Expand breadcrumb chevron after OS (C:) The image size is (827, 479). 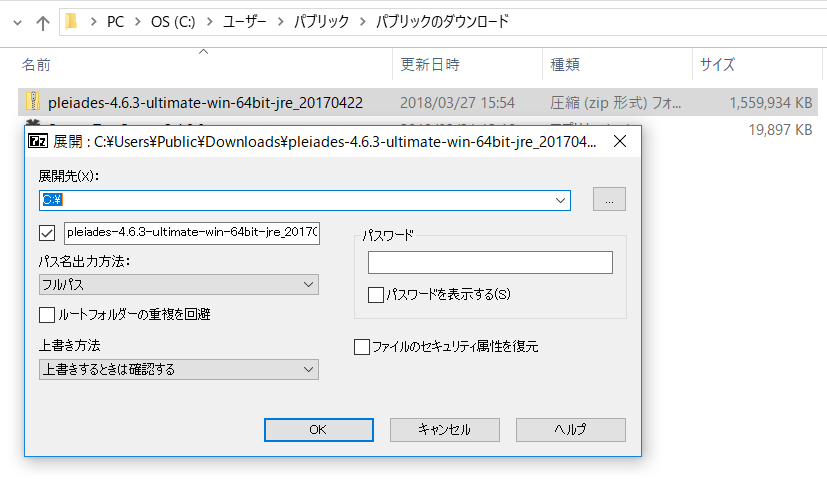click(209, 22)
